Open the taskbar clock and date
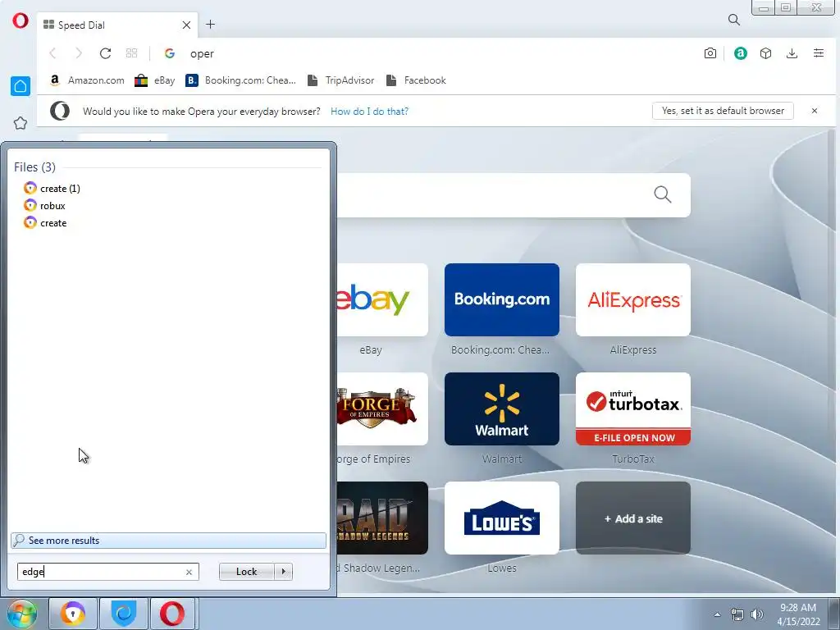Screen dimensions: 840x630 pyautogui.click(x=798, y=614)
